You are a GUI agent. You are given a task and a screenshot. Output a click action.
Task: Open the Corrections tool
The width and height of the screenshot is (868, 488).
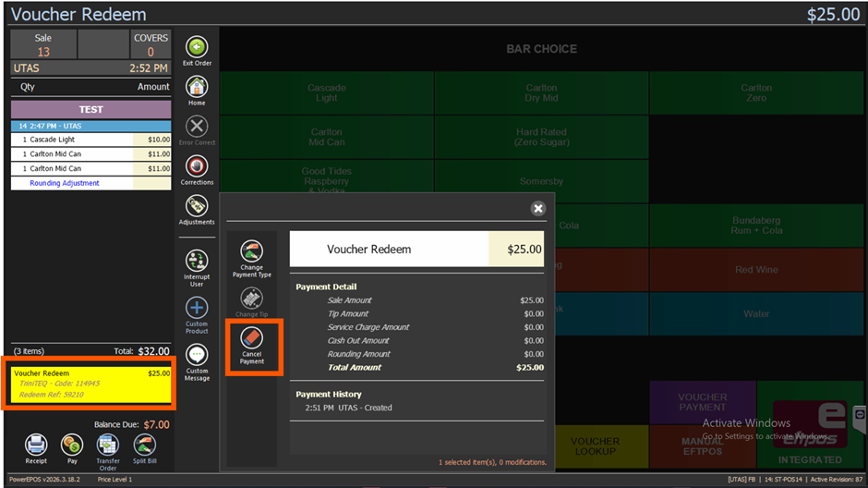197,166
